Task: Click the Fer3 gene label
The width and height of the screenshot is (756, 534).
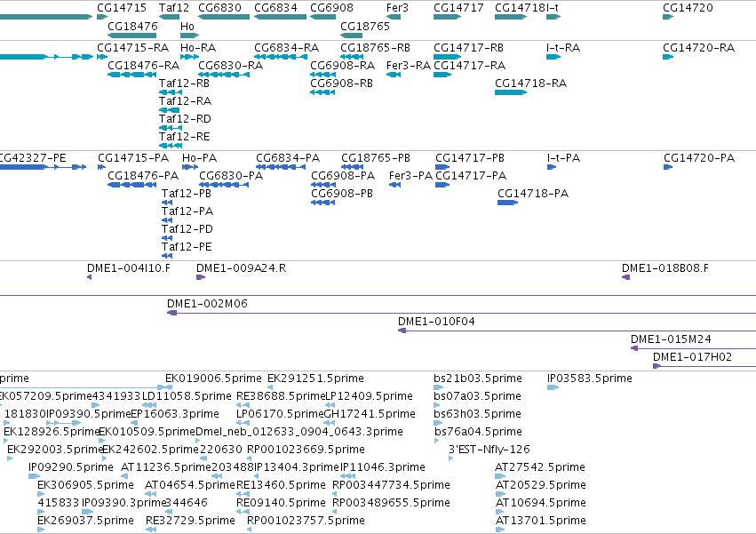Action: click(397, 8)
